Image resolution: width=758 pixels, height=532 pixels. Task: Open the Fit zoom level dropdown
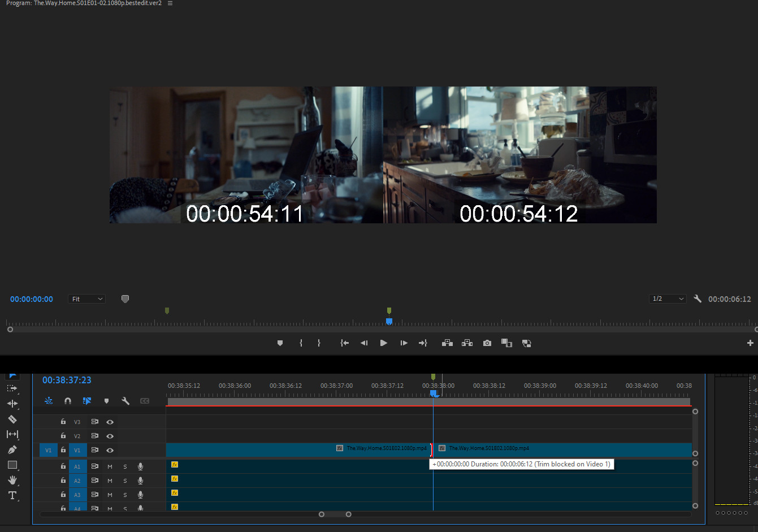pyautogui.click(x=87, y=299)
